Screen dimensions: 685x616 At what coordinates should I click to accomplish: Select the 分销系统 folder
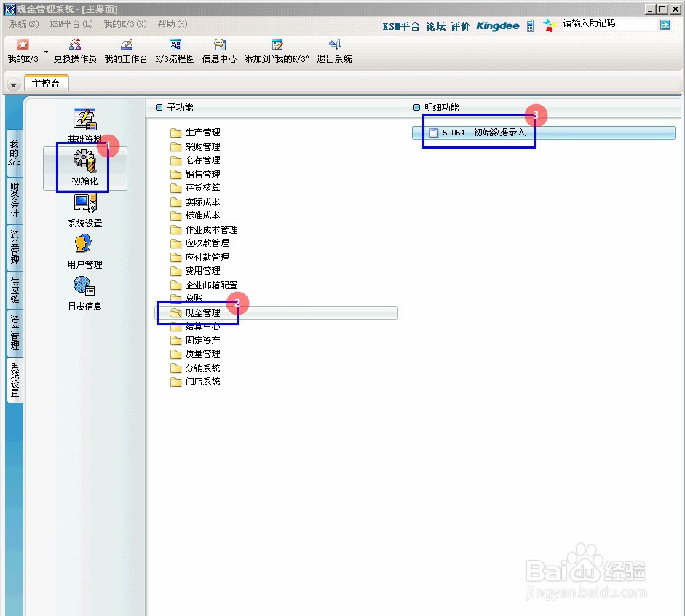click(195, 368)
